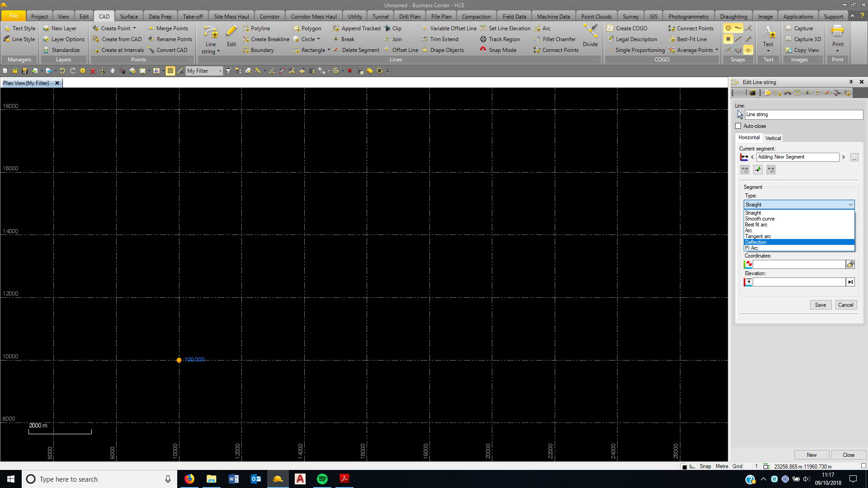Image resolution: width=868 pixels, height=488 pixels.
Task: Click the Snap Mode magnet icon
Action: point(483,50)
